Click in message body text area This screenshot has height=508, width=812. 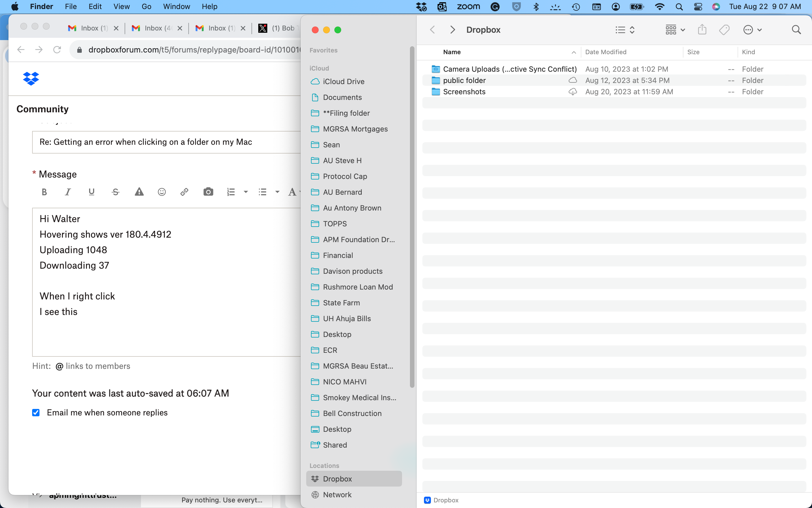pos(166,282)
